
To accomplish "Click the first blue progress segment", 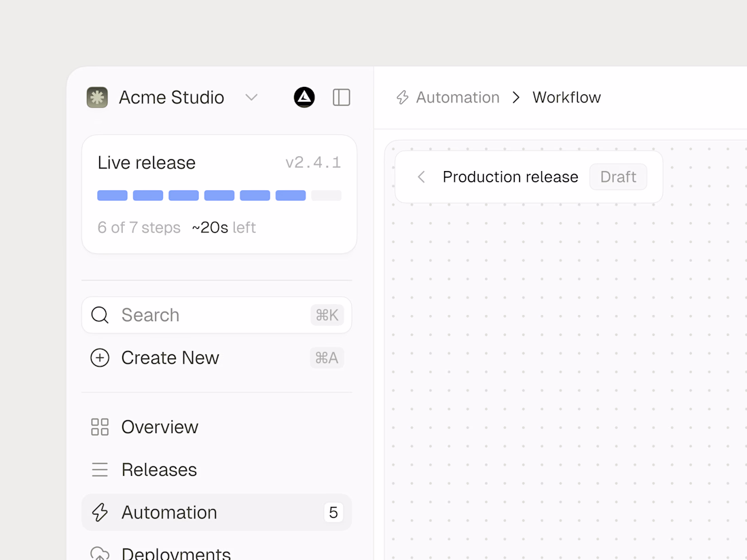I will click(x=113, y=195).
